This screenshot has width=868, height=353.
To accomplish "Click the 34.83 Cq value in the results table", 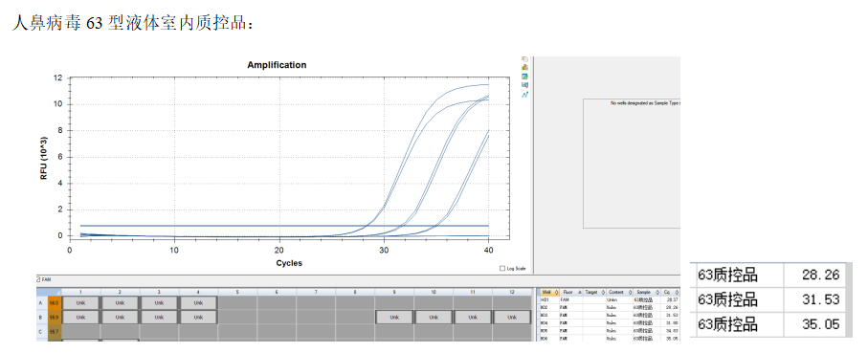I will pos(673,330).
